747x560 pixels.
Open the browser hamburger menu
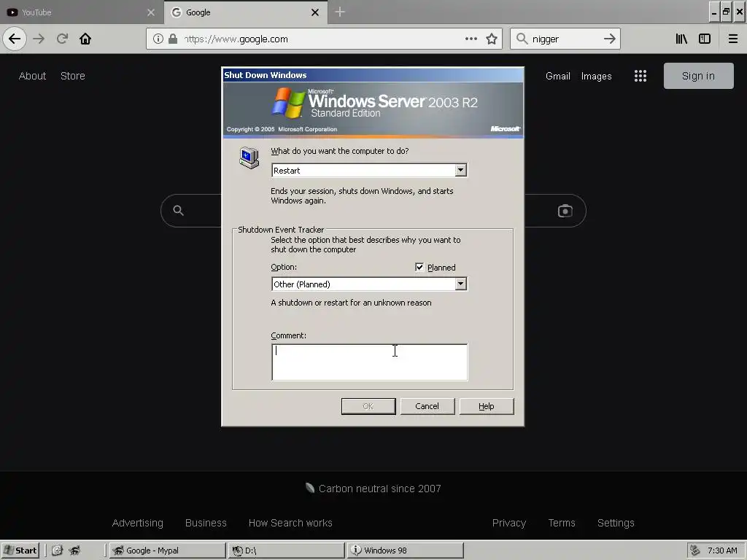click(x=732, y=39)
